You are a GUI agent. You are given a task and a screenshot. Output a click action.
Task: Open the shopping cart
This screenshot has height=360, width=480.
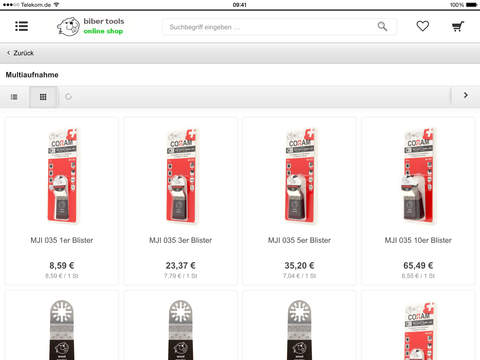458,26
